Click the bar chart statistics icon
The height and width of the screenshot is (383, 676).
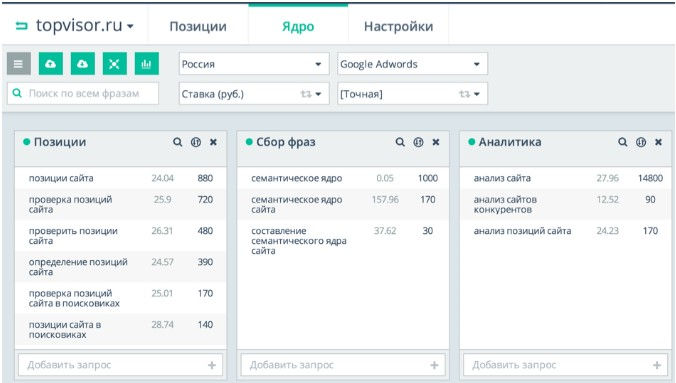pos(147,64)
